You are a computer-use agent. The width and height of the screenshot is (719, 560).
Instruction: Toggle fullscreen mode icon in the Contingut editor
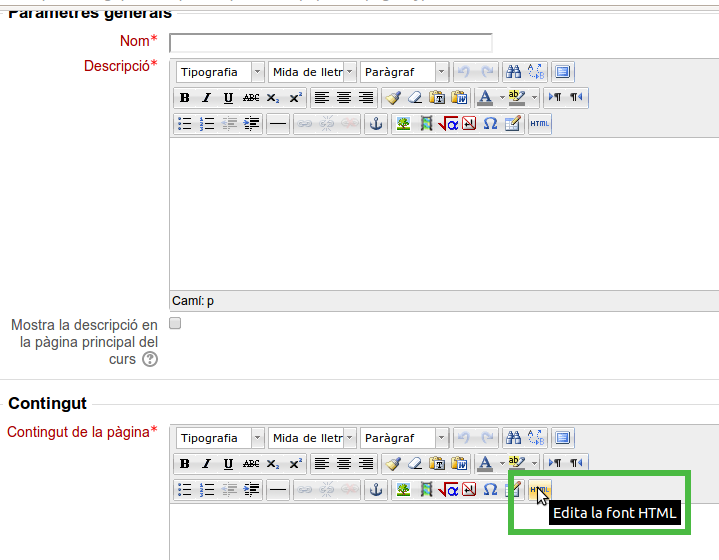[x=562, y=438]
